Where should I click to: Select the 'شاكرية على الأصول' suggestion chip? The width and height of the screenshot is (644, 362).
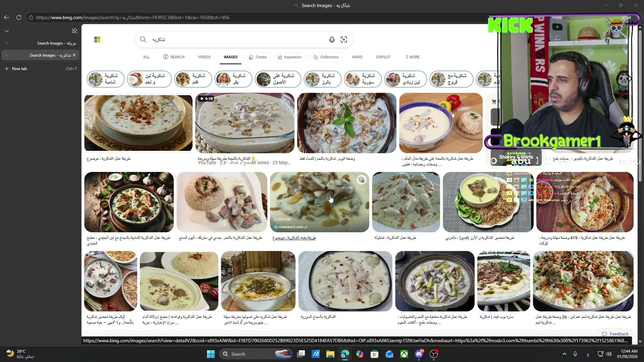[x=278, y=79]
